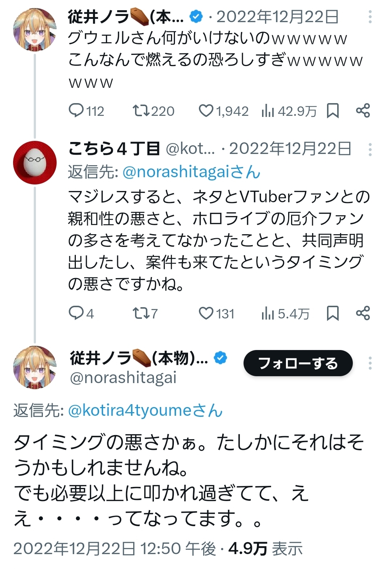Open the more options menu on first tweet

coord(370,17)
